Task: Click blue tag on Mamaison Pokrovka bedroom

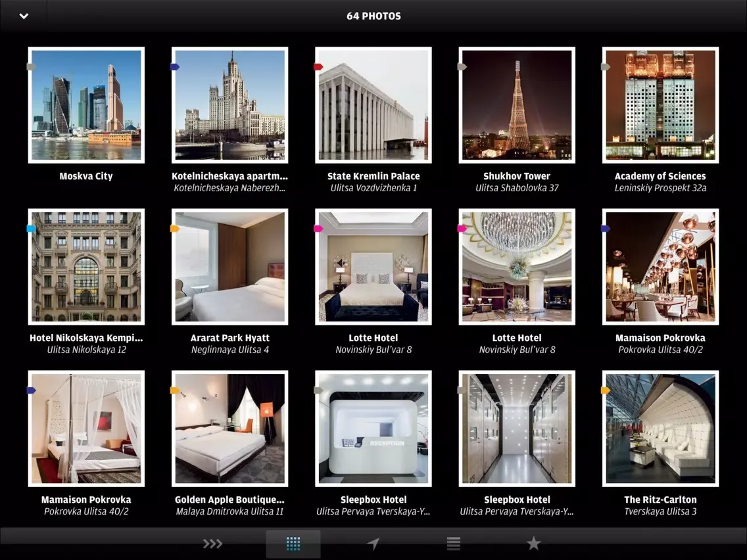Action: pyautogui.click(x=31, y=390)
